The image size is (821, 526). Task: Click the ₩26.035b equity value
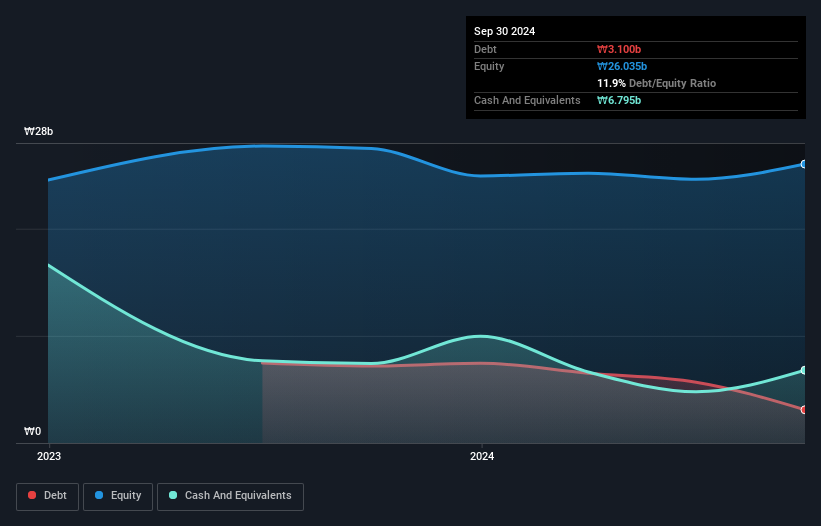pyautogui.click(x=622, y=66)
